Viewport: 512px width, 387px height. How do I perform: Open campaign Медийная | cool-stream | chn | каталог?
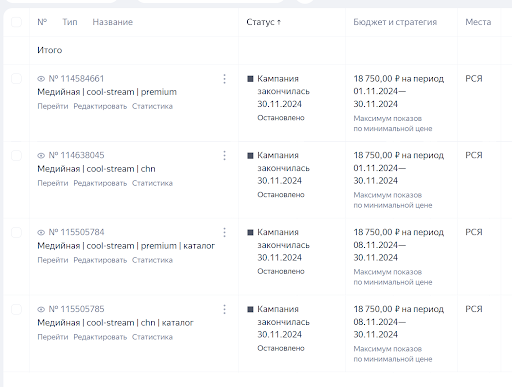pyautogui.click(x=115, y=323)
